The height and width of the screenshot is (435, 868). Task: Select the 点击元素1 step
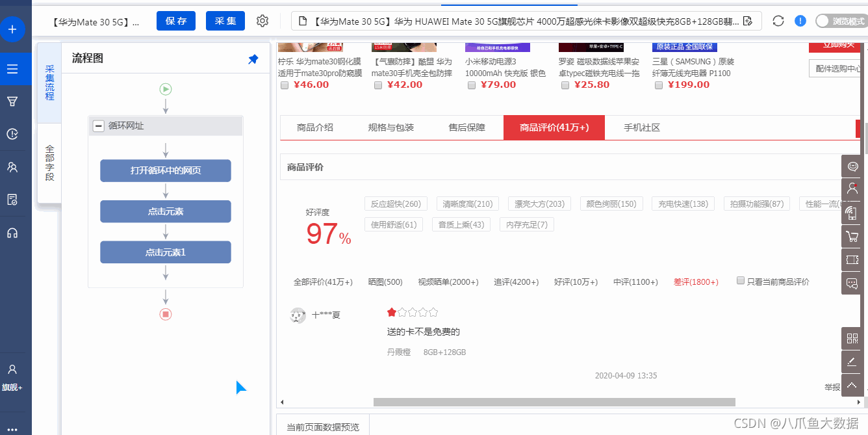tap(166, 252)
